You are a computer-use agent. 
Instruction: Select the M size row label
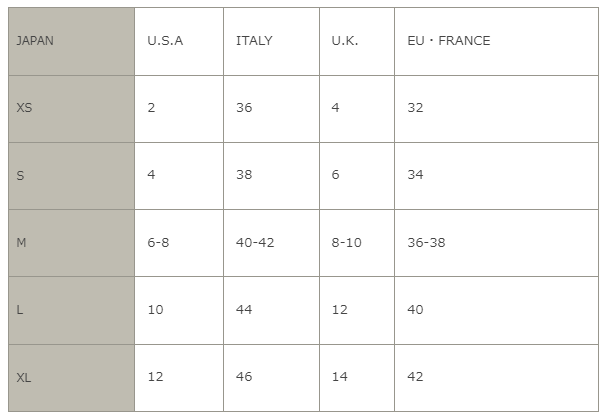(71, 243)
